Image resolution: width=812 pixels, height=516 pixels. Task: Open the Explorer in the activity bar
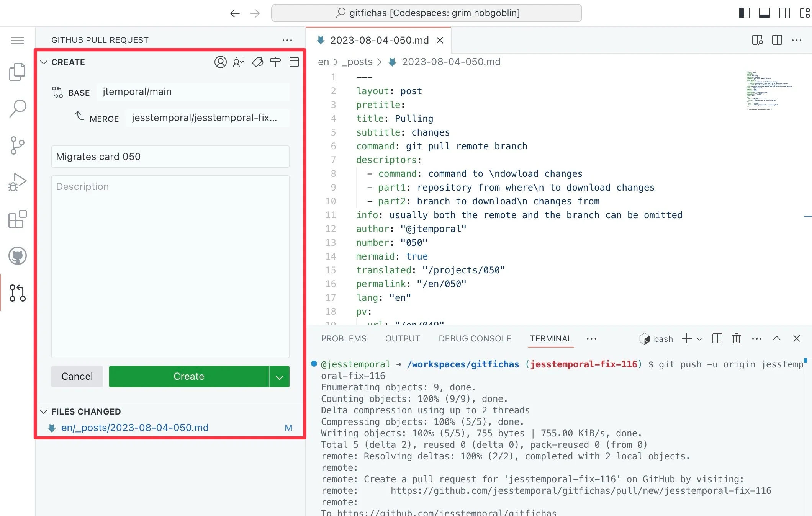pos(17,72)
